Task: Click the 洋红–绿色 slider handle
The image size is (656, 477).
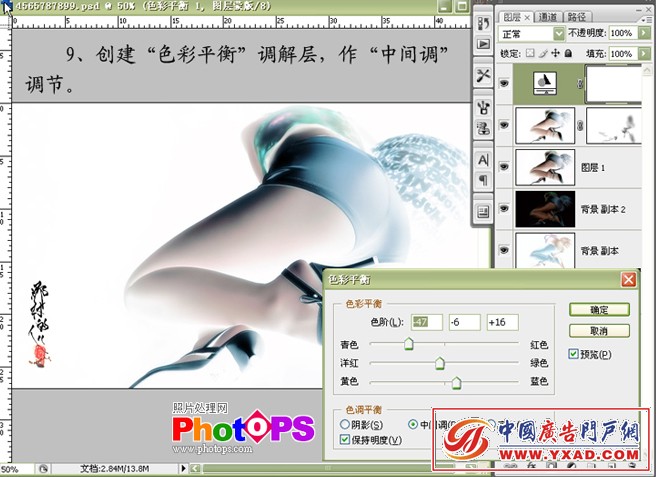Action: click(439, 363)
